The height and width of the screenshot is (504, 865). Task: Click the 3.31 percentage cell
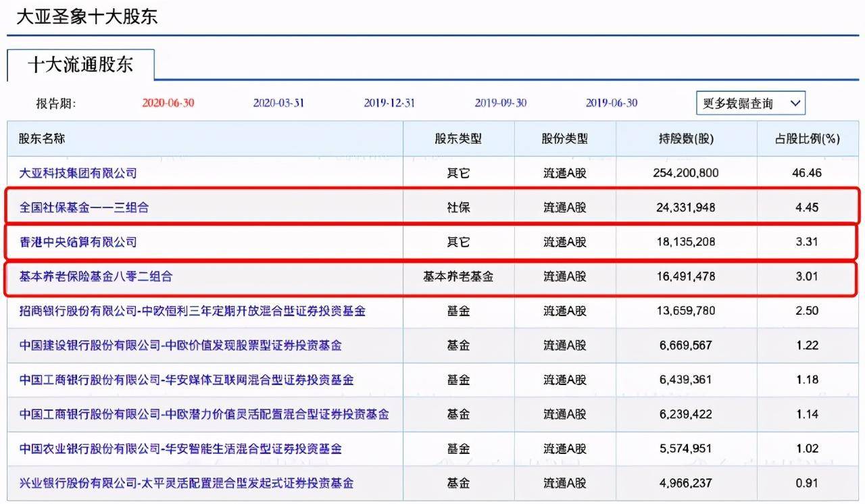807,242
